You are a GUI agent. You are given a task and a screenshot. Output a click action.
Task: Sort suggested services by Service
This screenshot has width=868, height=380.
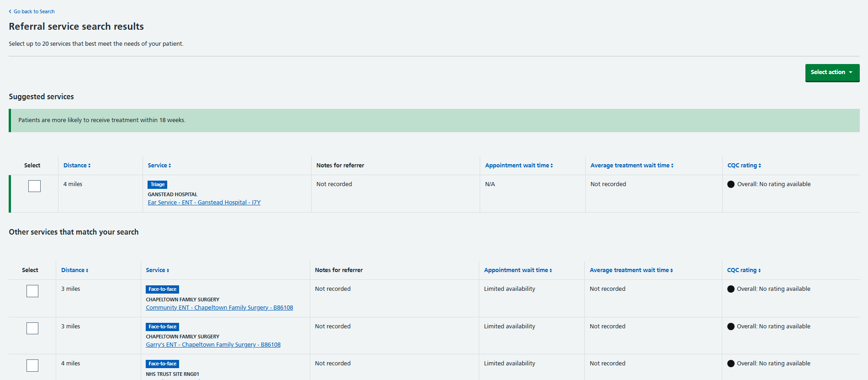pyautogui.click(x=159, y=166)
